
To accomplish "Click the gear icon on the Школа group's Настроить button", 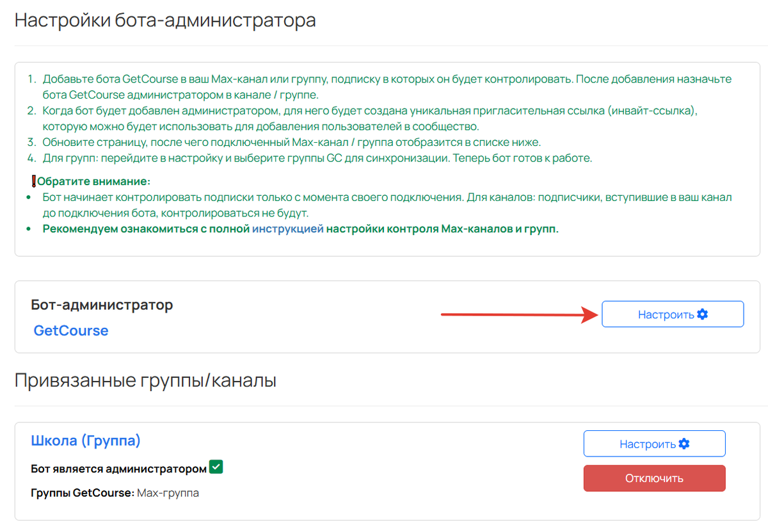I will 684,443.
